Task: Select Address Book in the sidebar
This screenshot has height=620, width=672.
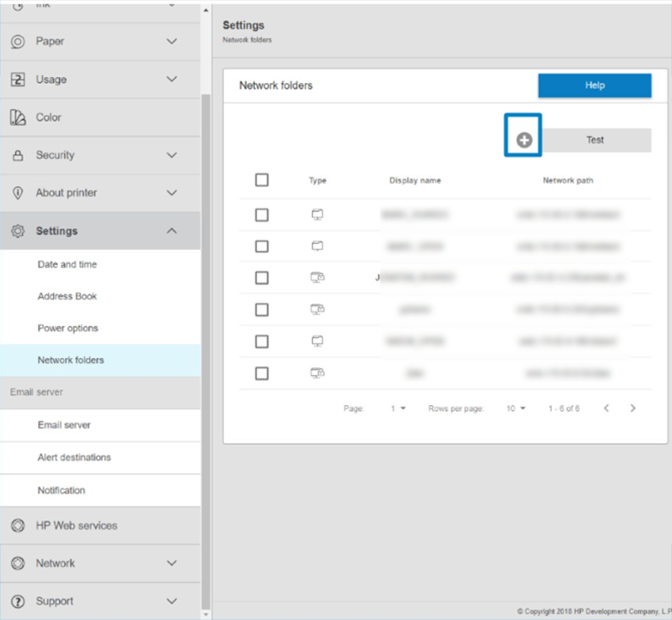Action: [x=67, y=296]
